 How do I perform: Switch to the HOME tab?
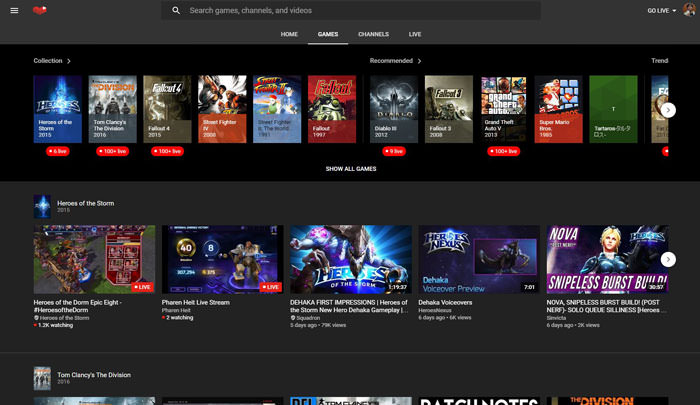(x=289, y=34)
